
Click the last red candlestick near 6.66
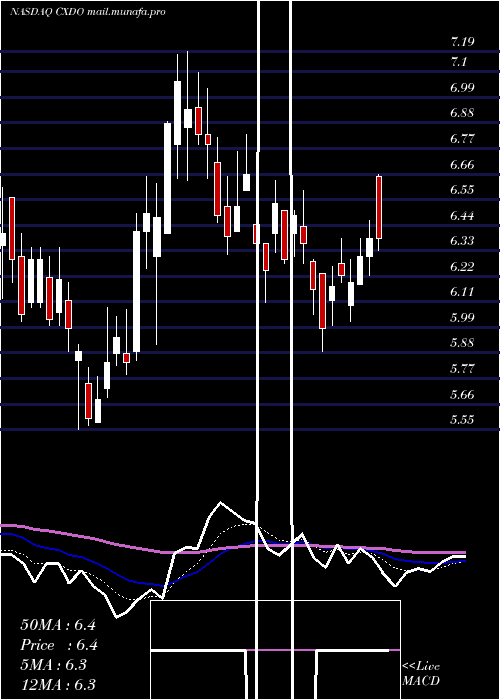point(379,207)
